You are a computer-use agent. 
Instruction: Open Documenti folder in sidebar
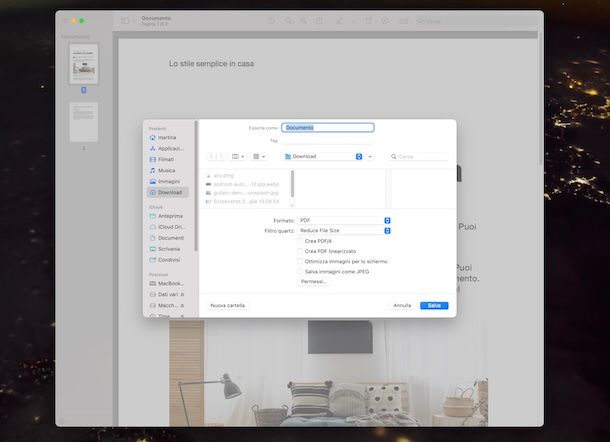click(167, 238)
